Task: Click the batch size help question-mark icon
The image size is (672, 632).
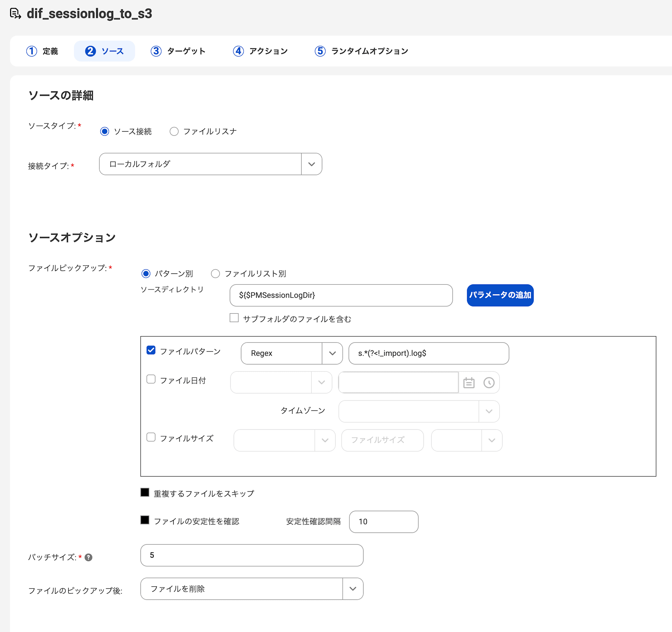Action: (x=89, y=557)
